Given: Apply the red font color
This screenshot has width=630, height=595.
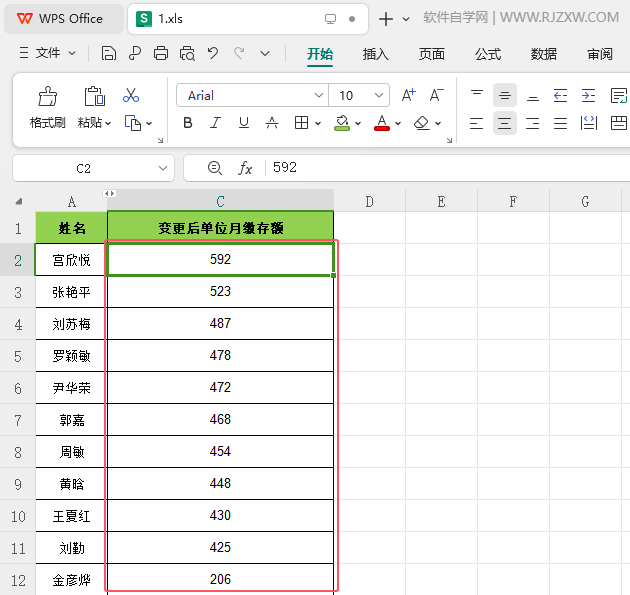Looking at the screenshot, I should [x=382, y=123].
